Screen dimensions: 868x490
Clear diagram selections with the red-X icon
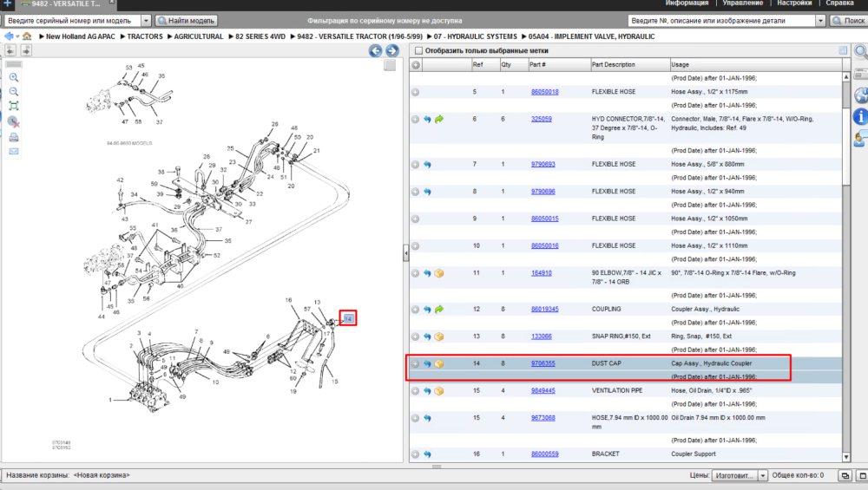click(14, 121)
